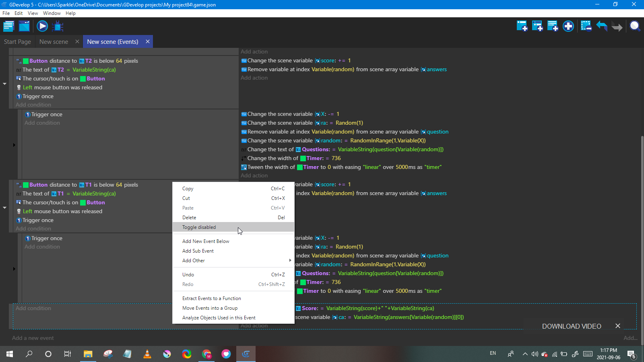Select Analyze Objects Used in this Event
The image size is (644, 362).
click(x=233, y=318)
